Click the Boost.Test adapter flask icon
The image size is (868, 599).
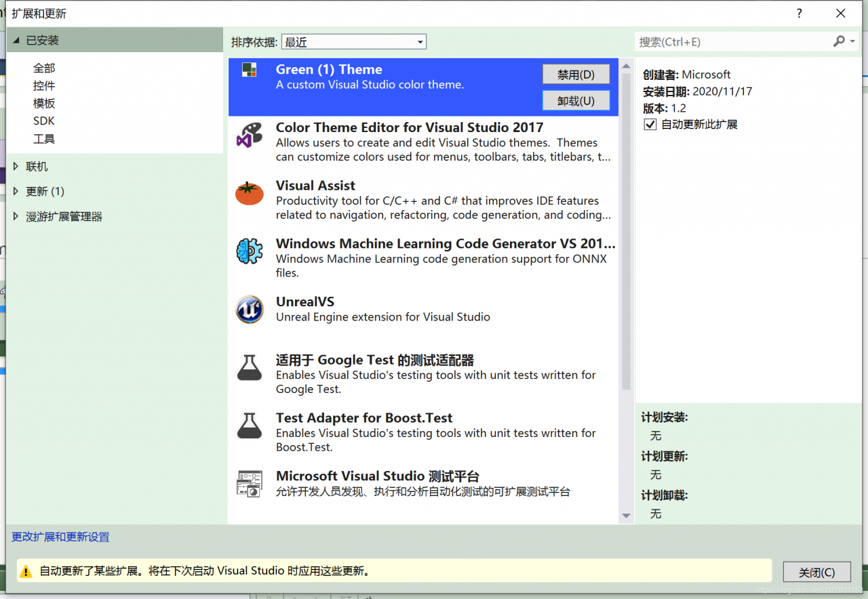point(250,426)
